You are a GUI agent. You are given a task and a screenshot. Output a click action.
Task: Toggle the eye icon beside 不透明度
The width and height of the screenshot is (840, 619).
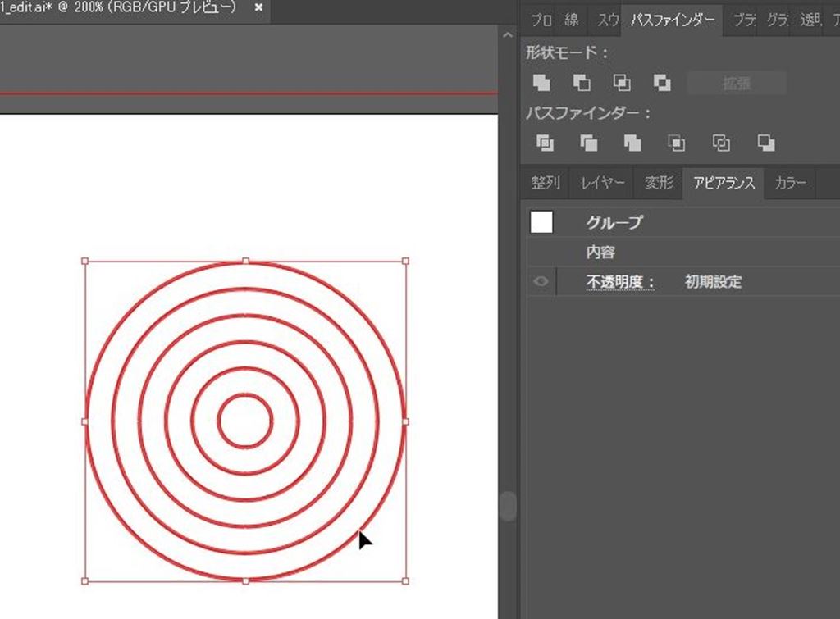[x=541, y=282]
